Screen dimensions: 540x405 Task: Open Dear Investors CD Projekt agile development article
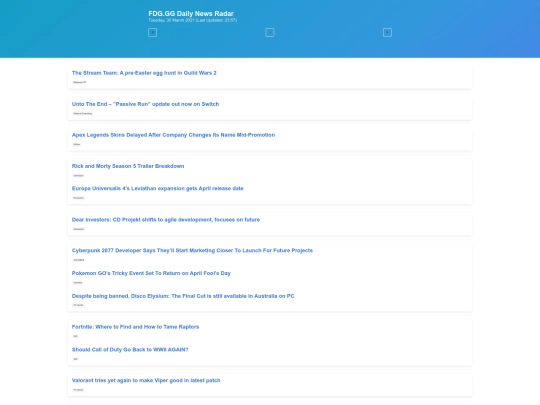point(166,220)
